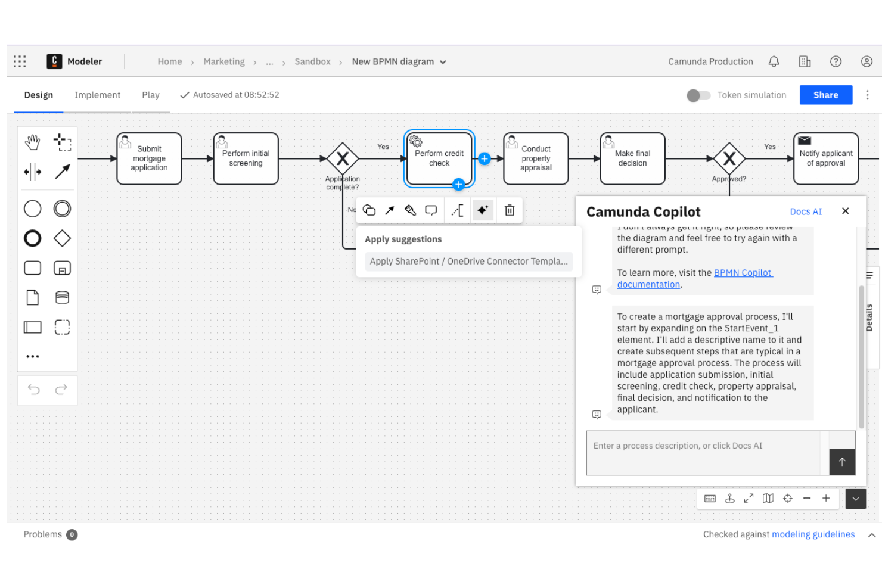The image size is (882, 588).
Task: Open the help question mark menu
Action: [836, 61]
